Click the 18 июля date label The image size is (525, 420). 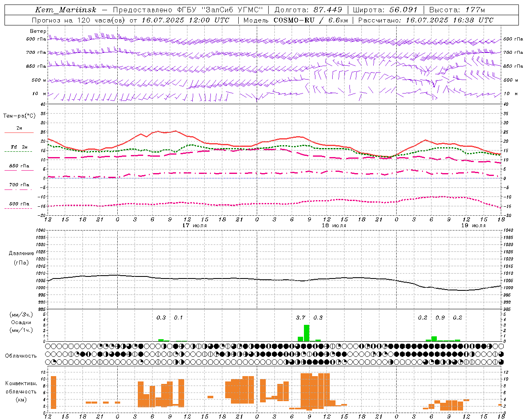(x=334, y=226)
